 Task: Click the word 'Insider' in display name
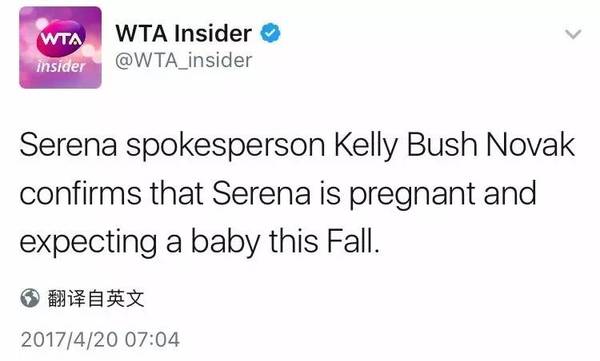tap(213, 33)
